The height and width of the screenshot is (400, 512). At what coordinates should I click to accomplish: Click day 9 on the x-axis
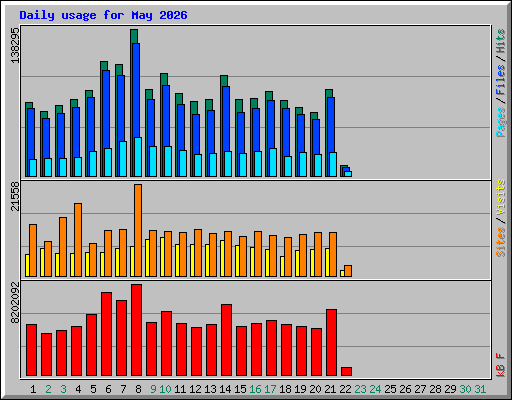click(153, 389)
